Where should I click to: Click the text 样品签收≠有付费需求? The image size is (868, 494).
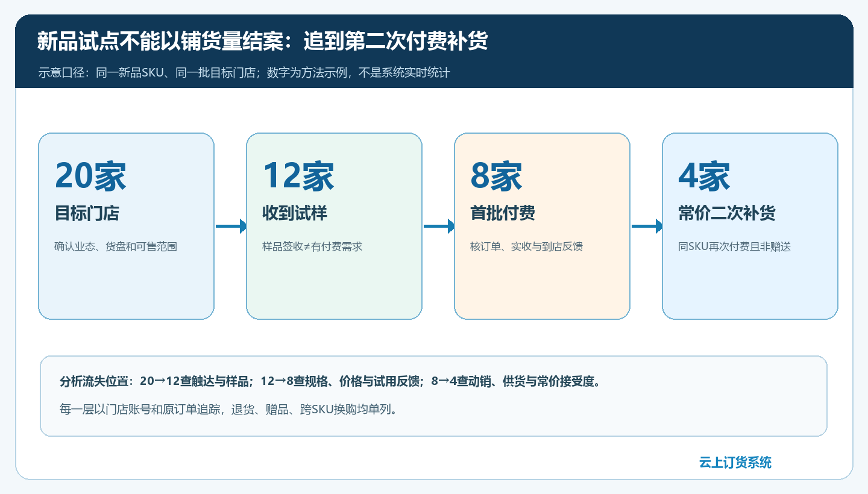[312, 246]
